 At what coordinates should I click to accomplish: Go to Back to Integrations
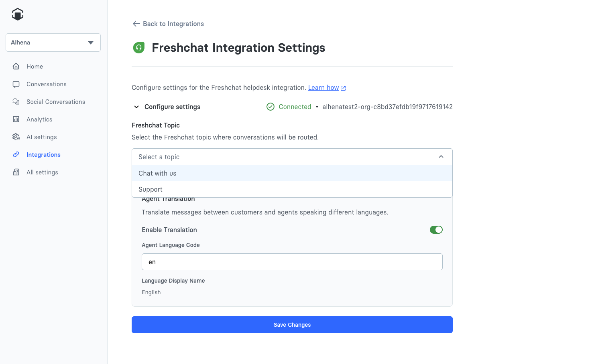[173, 24]
